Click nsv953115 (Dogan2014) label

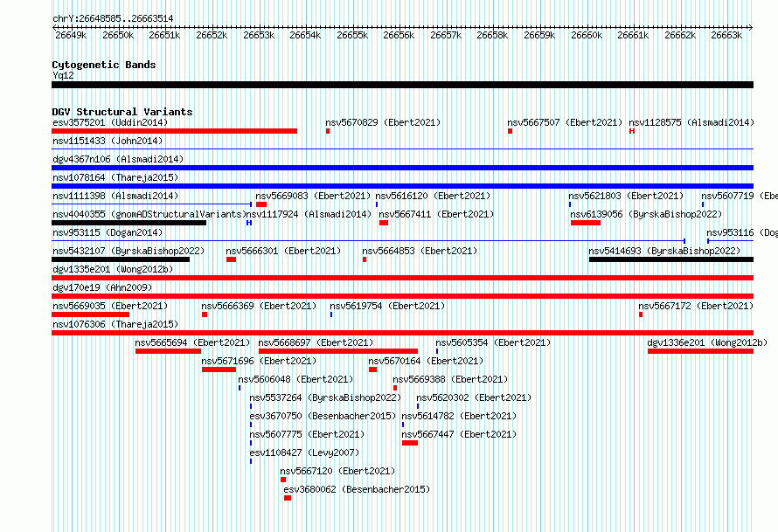coord(108,232)
